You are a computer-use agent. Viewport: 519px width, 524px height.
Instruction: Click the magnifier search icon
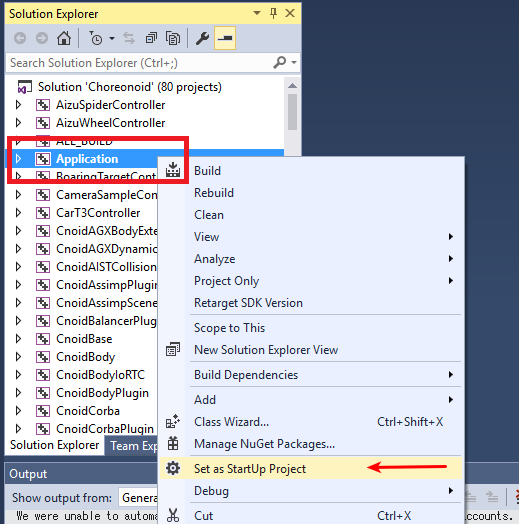click(x=280, y=62)
